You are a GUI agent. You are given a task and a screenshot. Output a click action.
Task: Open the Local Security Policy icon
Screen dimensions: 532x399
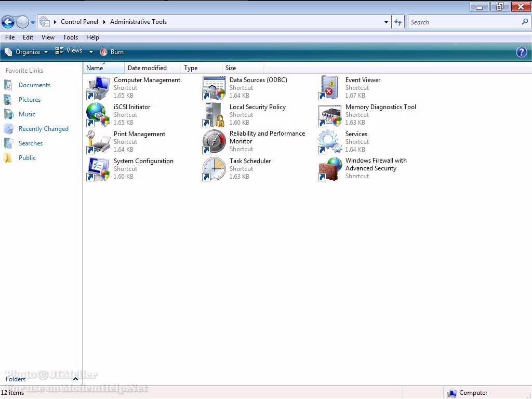coord(214,115)
